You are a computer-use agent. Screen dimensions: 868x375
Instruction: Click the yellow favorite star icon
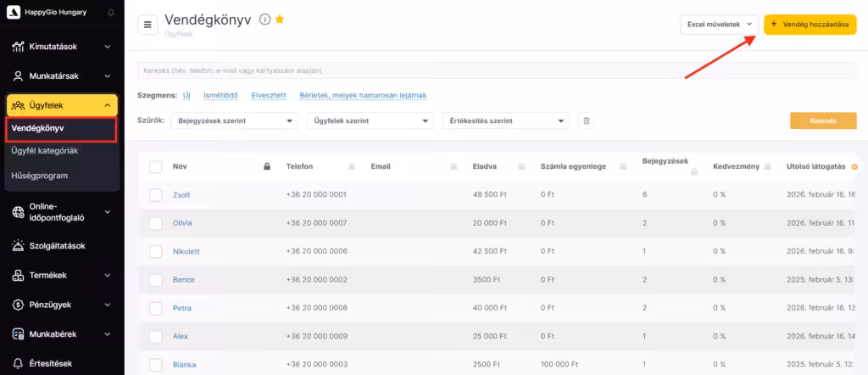pyautogui.click(x=280, y=20)
